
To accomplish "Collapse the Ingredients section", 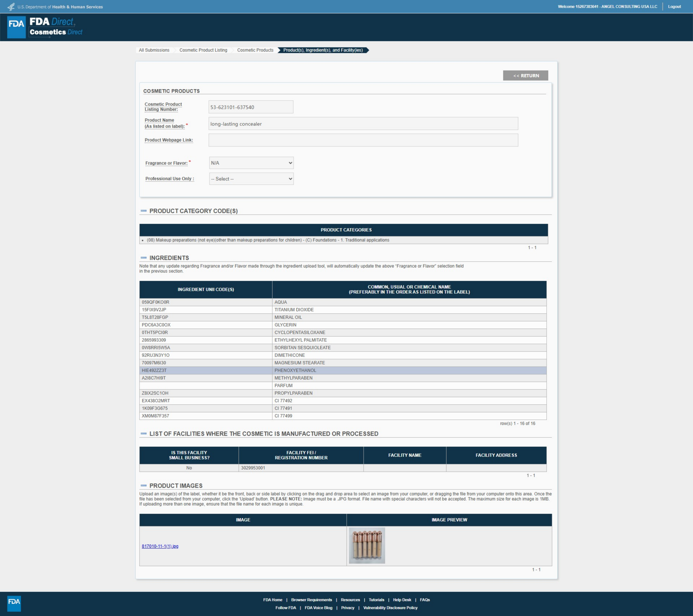I will tap(143, 258).
